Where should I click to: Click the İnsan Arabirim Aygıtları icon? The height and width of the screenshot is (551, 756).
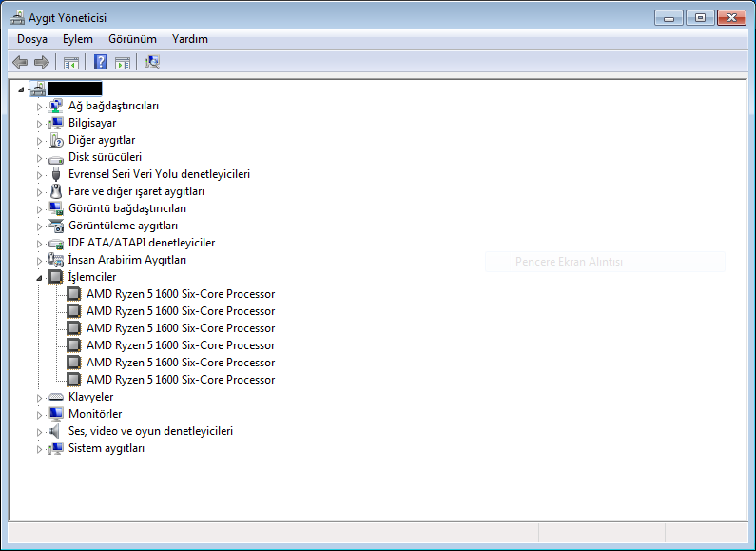tap(56, 260)
